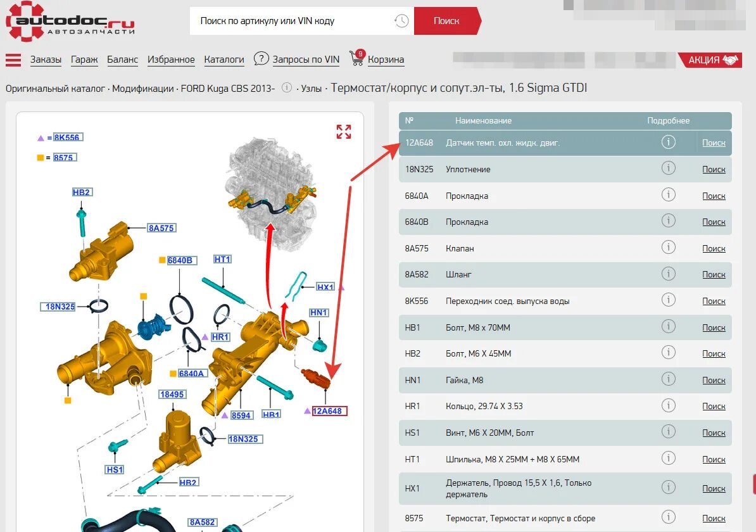Show vehicle info icon next to FORD Kuga
756x532 pixels.
tap(287, 88)
